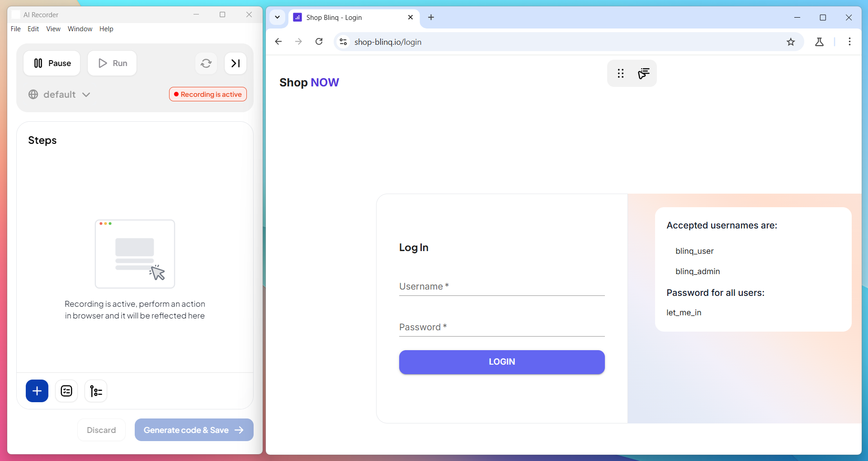Open the File menu

(x=16, y=29)
